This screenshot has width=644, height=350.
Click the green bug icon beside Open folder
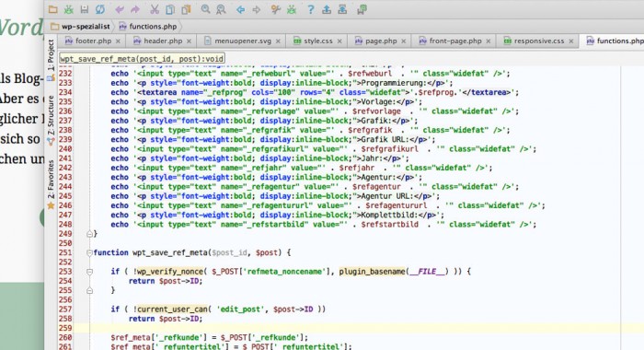tap(69, 9)
